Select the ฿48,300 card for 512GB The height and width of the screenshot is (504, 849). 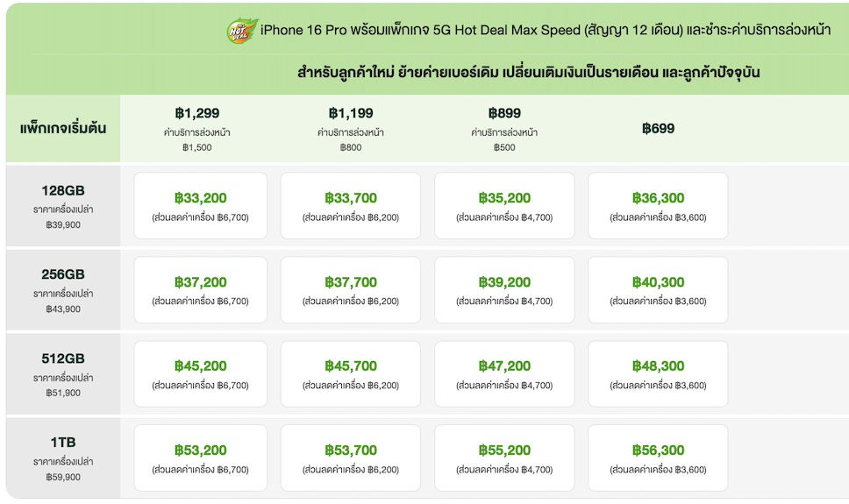tap(658, 374)
